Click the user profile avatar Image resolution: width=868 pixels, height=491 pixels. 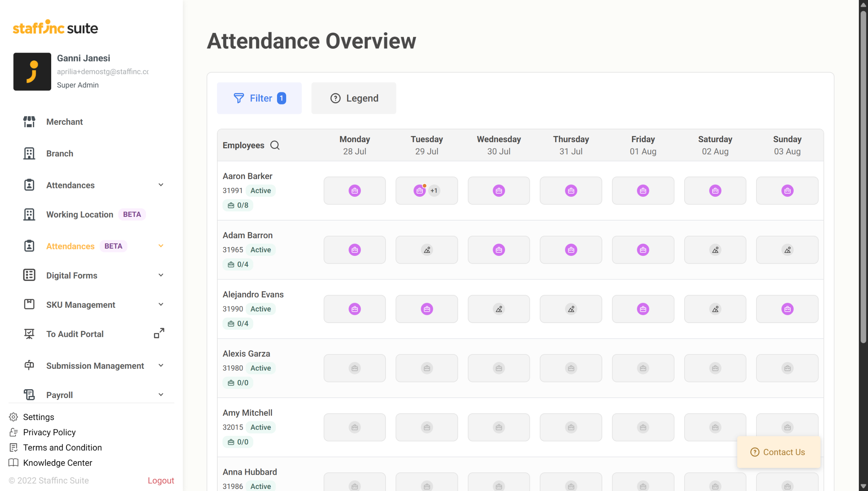(x=32, y=72)
